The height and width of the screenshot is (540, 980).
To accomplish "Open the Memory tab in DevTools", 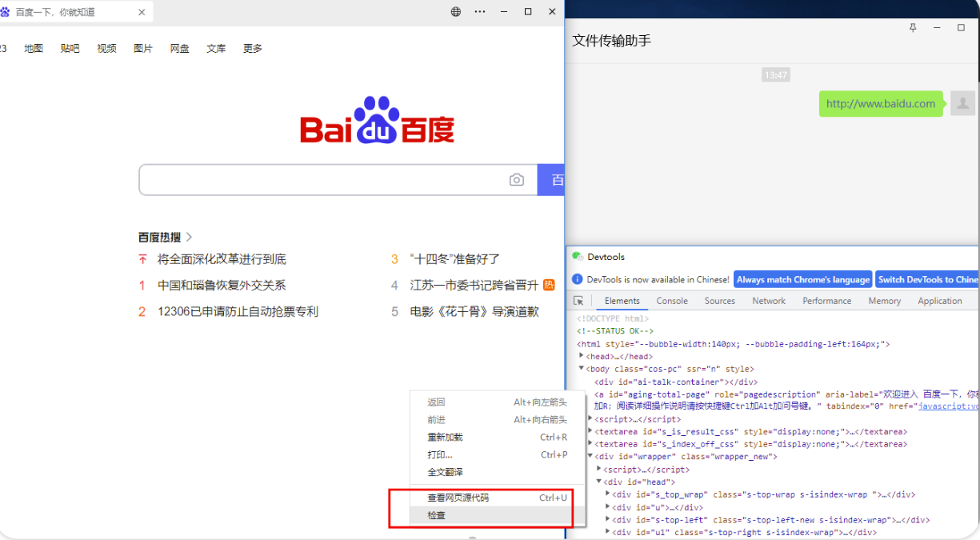I will point(885,301).
